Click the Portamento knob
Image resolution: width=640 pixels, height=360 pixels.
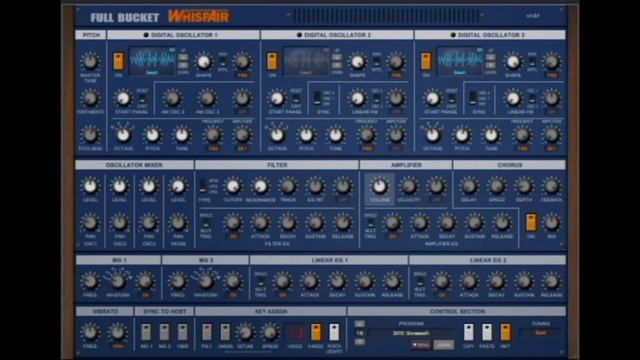pyautogui.click(x=90, y=98)
